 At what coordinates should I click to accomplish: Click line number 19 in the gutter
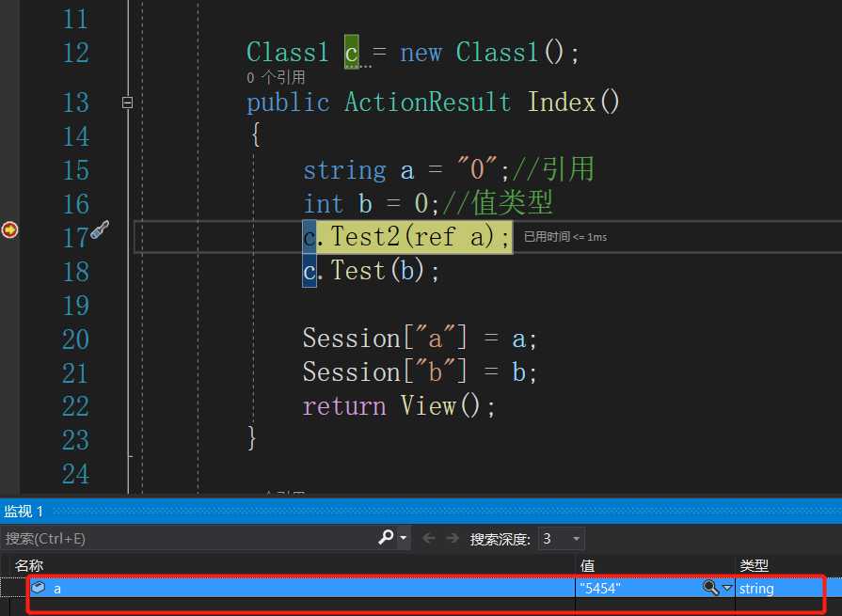[x=75, y=306]
